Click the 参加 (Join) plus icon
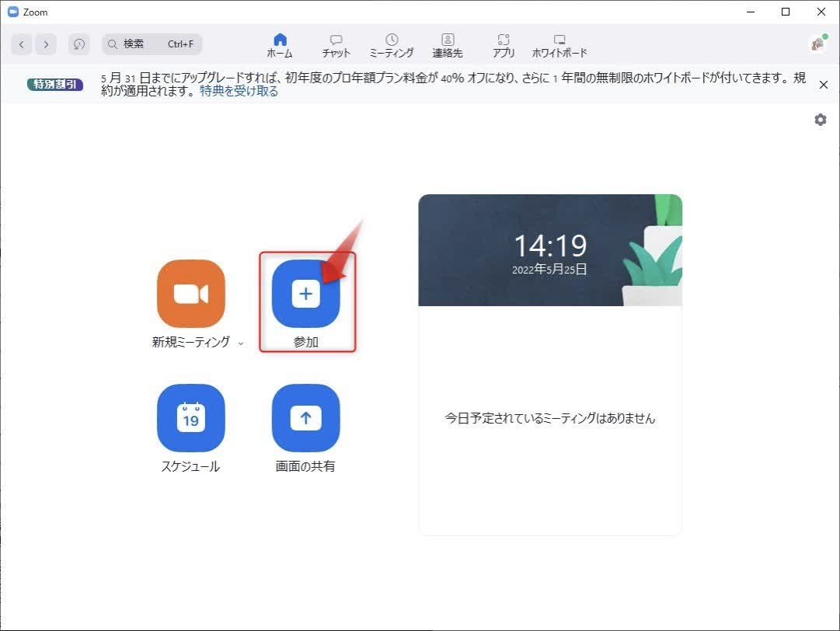This screenshot has width=840, height=631. point(306,294)
